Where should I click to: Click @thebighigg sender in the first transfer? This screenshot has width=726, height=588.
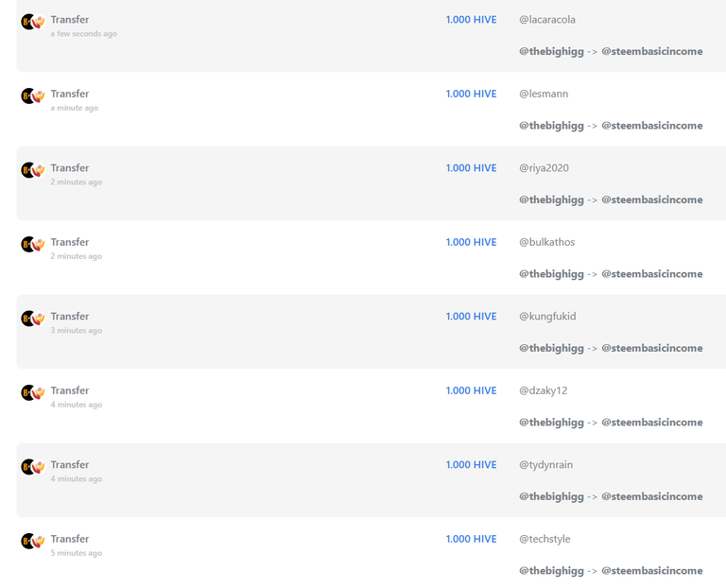(551, 51)
